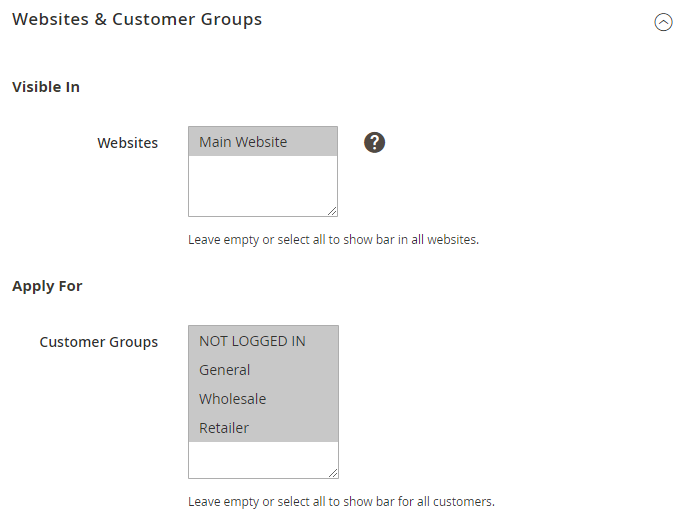Click the dark circular tooltip icon
The image size is (696, 528).
pyautogui.click(x=374, y=142)
